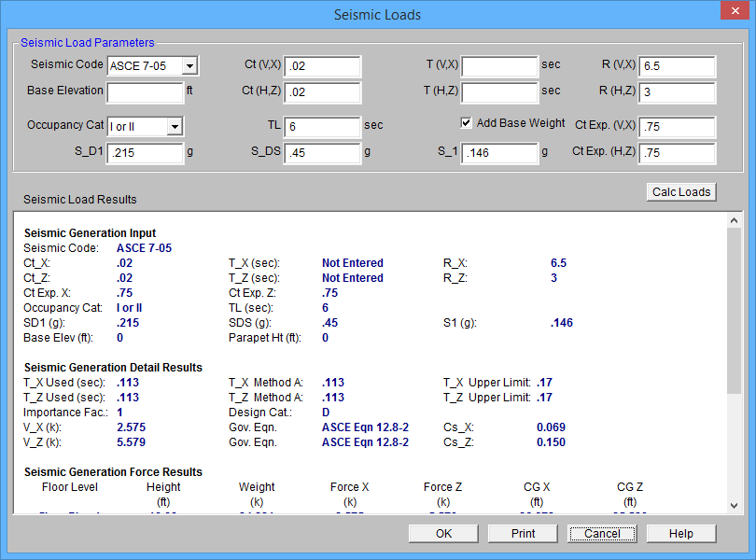Edit the R (H,Z) value field

tap(677, 92)
